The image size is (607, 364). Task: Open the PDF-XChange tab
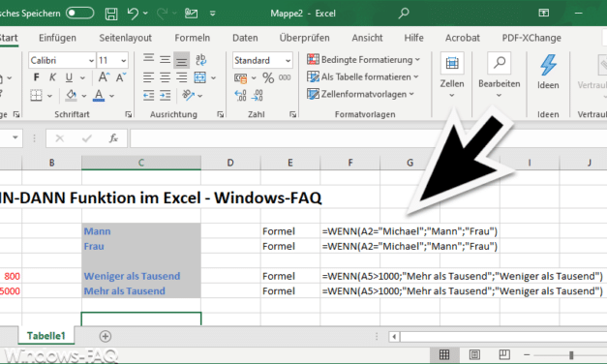click(531, 38)
